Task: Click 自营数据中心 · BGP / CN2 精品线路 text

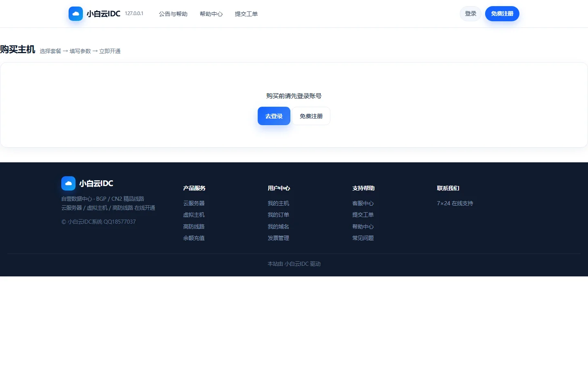Action: point(102,199)
